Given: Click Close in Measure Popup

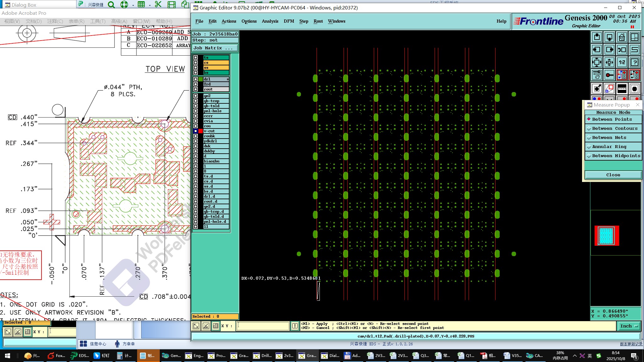Looking at the screenshot, I should pyautogui.click(x=613, y=175).
